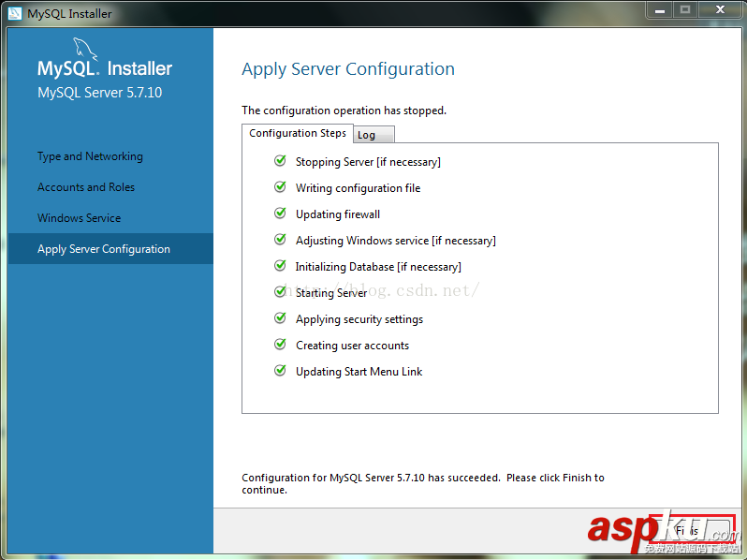Click the check icon for Adjusting Windows service
This screenshot has height=560, width=747.
tap(280, 240)
